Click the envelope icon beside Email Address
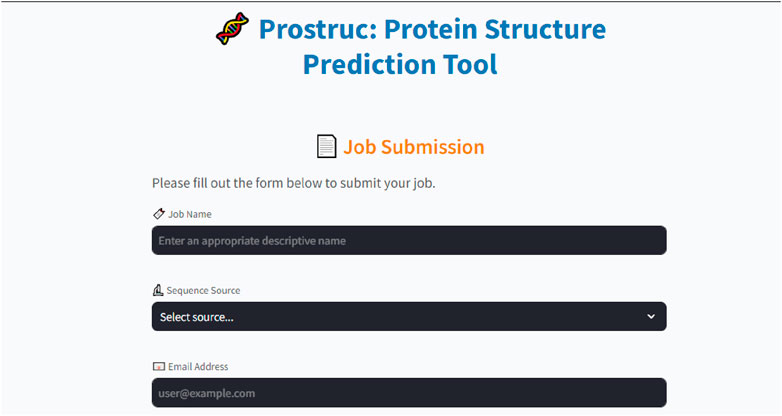 tap(159, 367)
